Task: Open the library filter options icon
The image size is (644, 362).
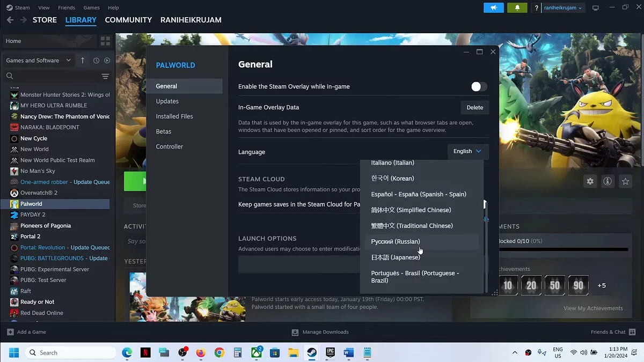Action: (x=105, y=76)
